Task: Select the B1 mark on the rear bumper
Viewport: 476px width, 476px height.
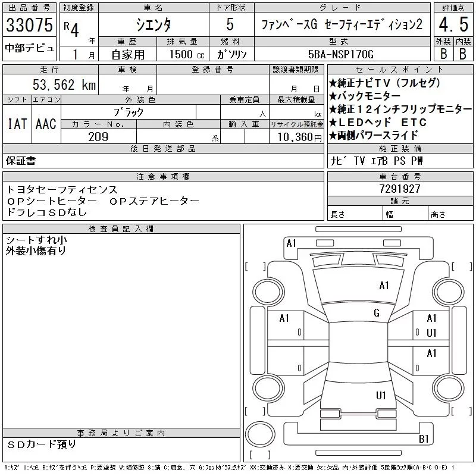Action: tap(424, 439)
